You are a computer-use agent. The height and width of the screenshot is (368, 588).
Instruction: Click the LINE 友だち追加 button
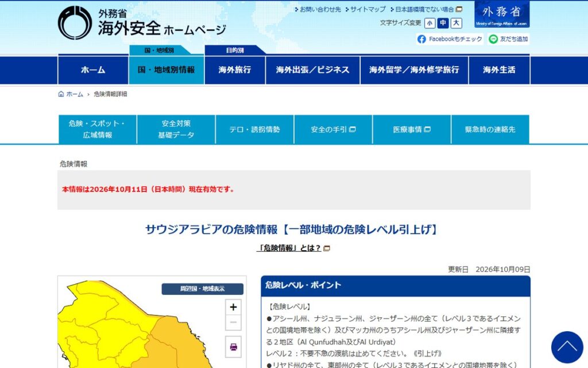click(509, 39)
